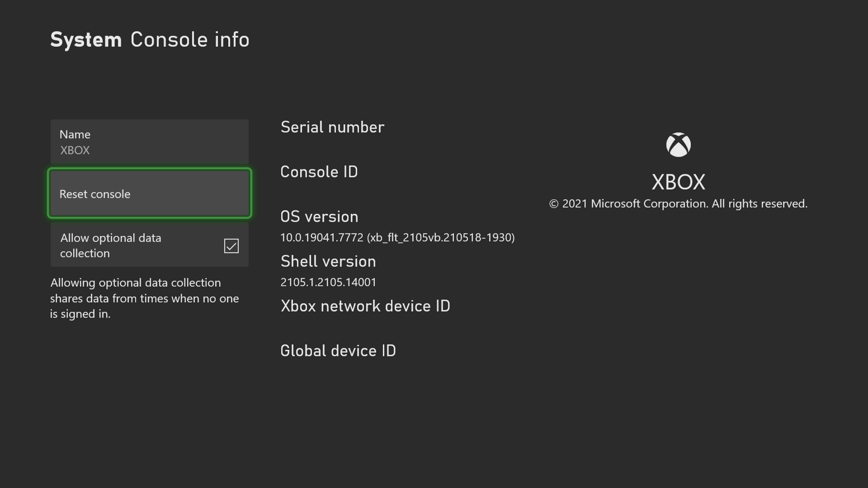Open the Name setting showing XBOX
This screenshot has height=488, width=868.
[x=149, y=141]
